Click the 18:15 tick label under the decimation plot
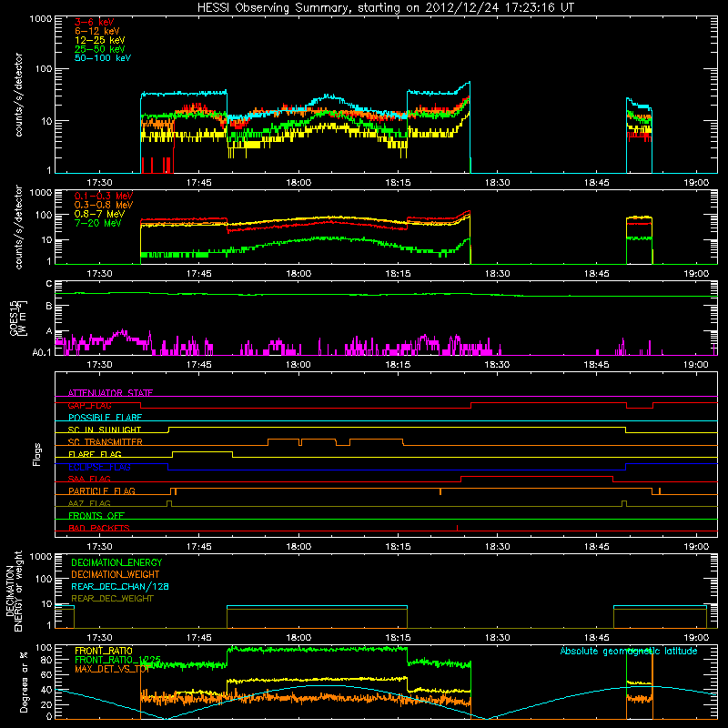 398,638
